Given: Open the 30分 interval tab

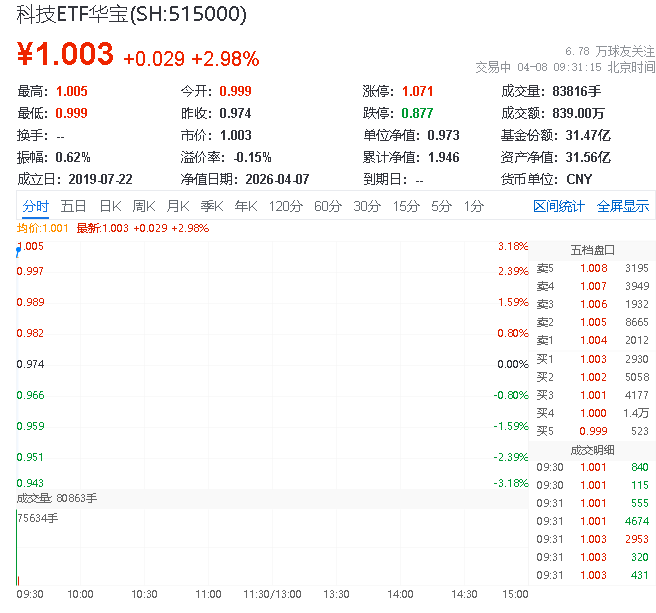Looking at the screenshot, I should tap(367, 206).
